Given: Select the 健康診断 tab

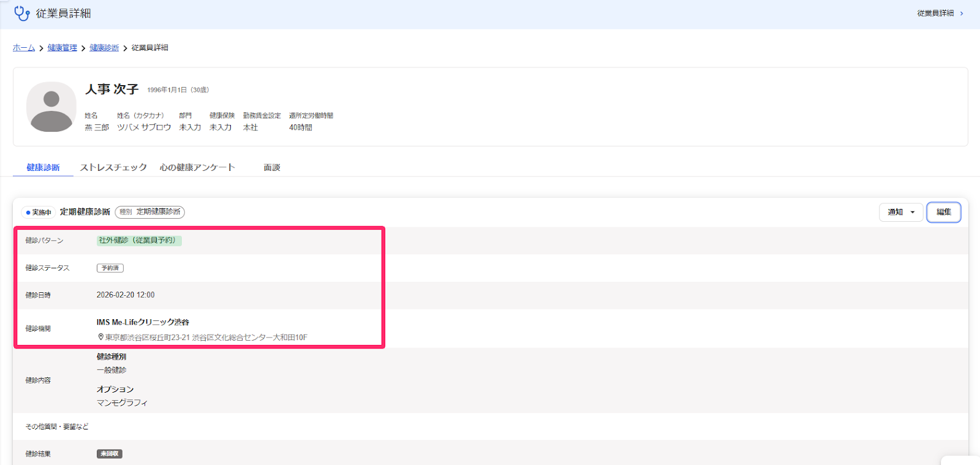Looking at the screenshot, I should (43, 167).
